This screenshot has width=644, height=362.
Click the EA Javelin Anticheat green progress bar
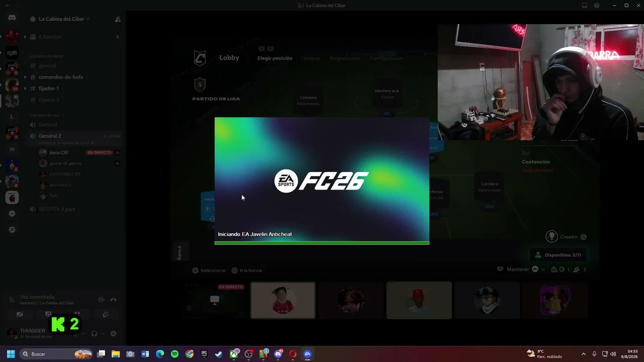[322, 243]
